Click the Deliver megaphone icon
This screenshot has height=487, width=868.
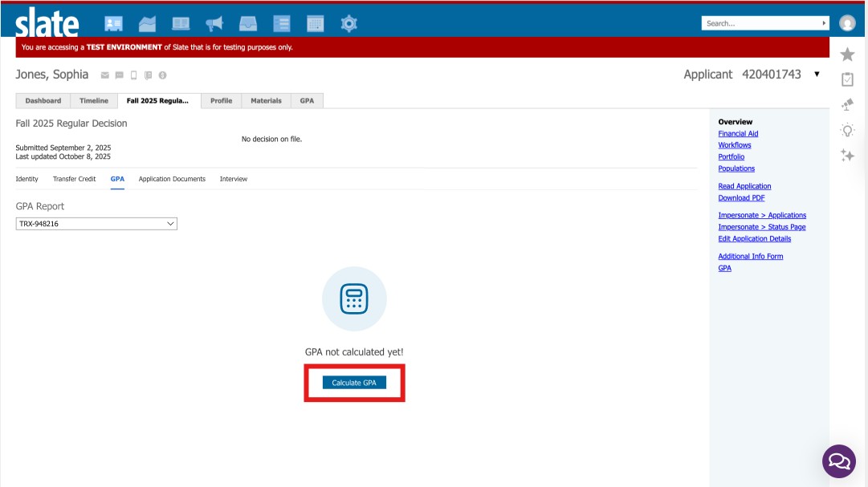[214, 23]
